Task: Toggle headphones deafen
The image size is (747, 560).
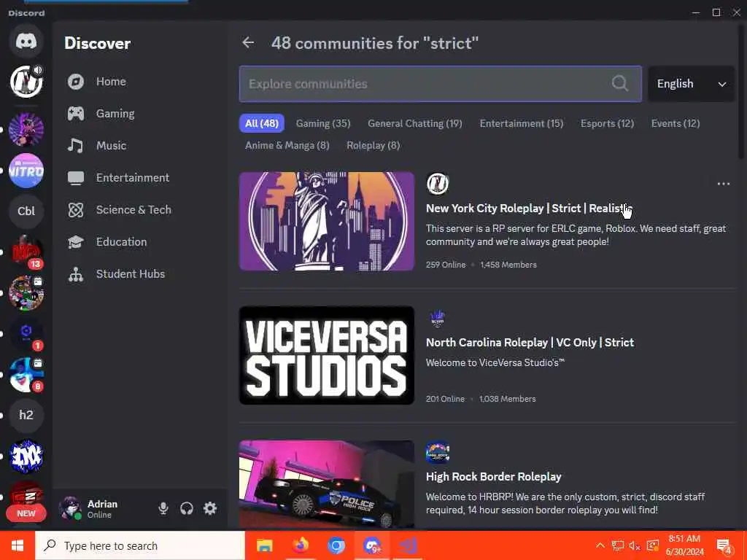Action: click(x=187, y=508)
